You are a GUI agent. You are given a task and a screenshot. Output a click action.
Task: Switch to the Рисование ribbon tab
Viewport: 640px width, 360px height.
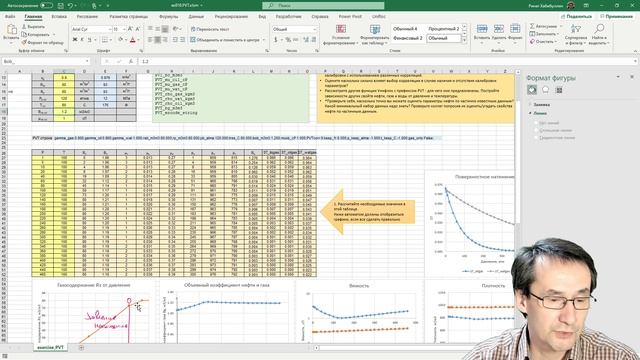pyautogui.click(x=87, y=16)
